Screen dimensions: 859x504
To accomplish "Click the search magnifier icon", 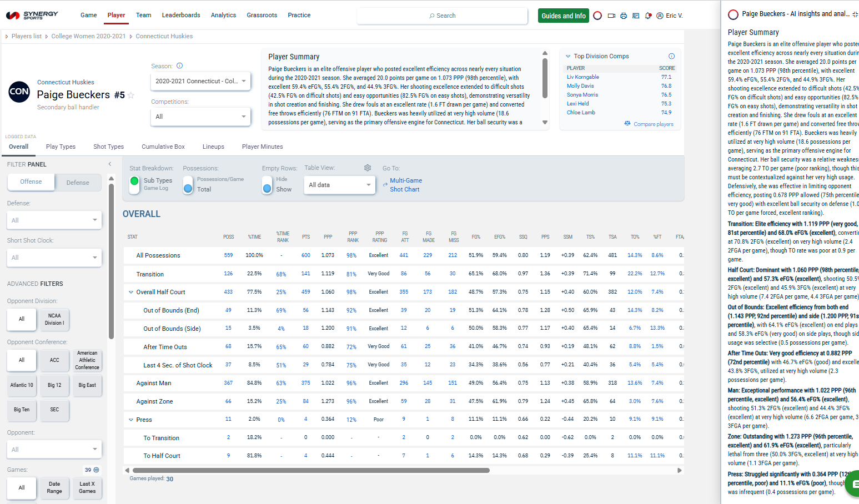I will [x=432, y=16].
